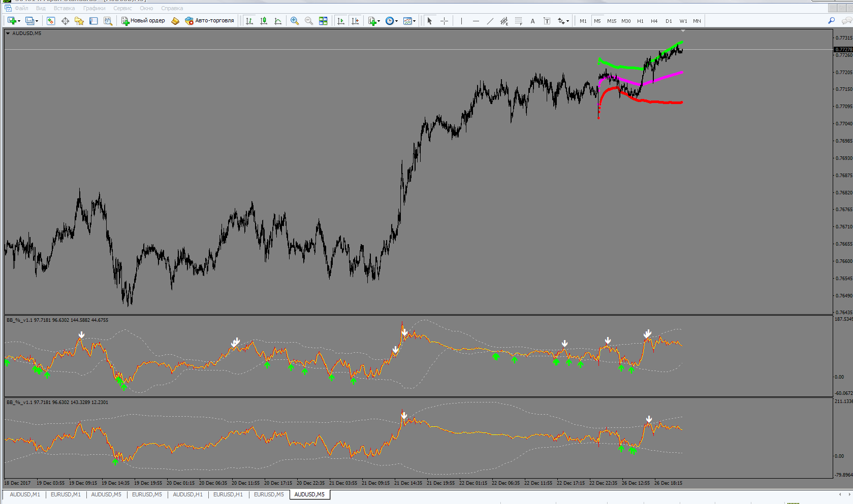Click the chart shift triangle marker
The height and width of the screenshot is (504, 853).
pos(683,31)
